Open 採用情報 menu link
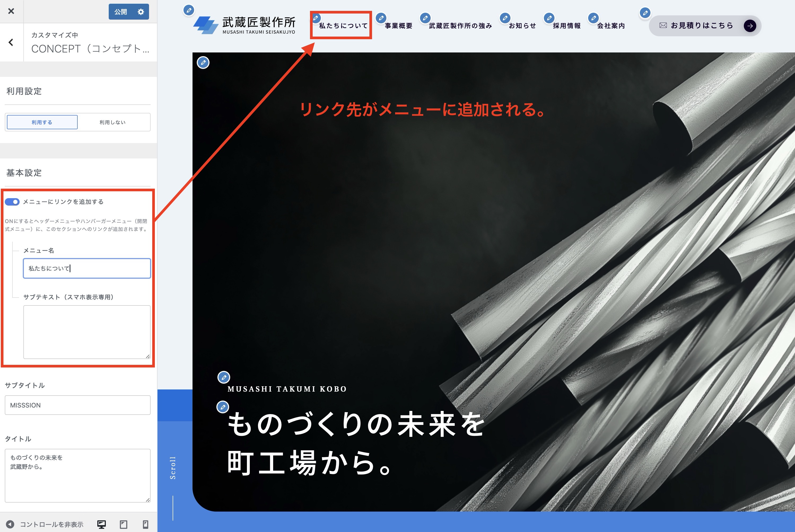Image resolution: width=795 pixels, height=532 pixels. [x=567, y=26]
